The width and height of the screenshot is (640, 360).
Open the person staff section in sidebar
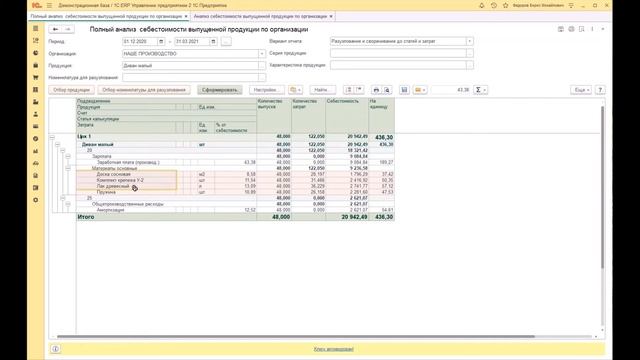coord(36,114)
